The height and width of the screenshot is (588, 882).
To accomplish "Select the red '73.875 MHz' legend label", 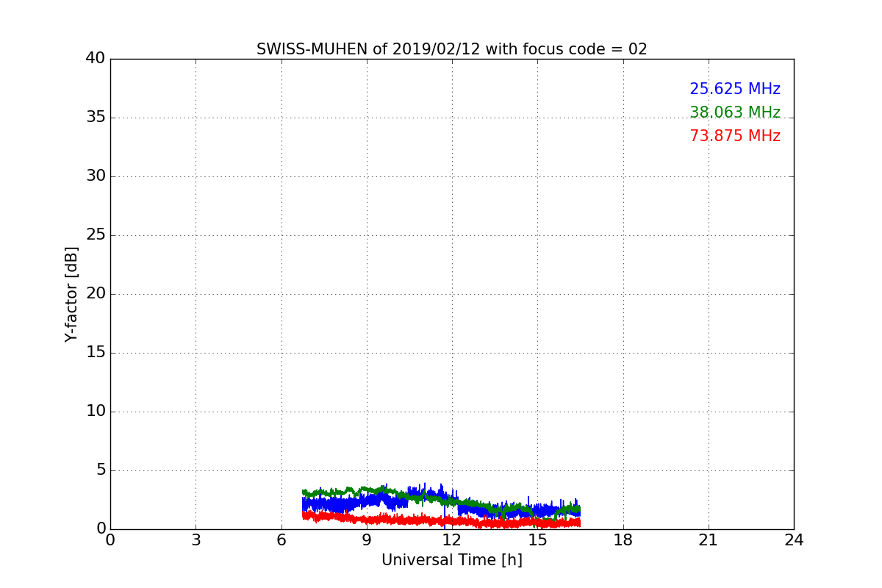I will pyautogui.click(x=735, y=136).
